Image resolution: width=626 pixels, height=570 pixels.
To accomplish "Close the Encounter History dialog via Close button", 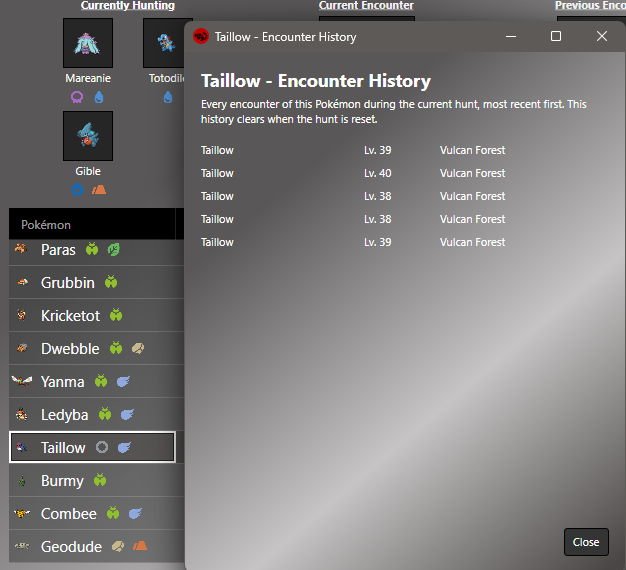I will tap(586, 542).
